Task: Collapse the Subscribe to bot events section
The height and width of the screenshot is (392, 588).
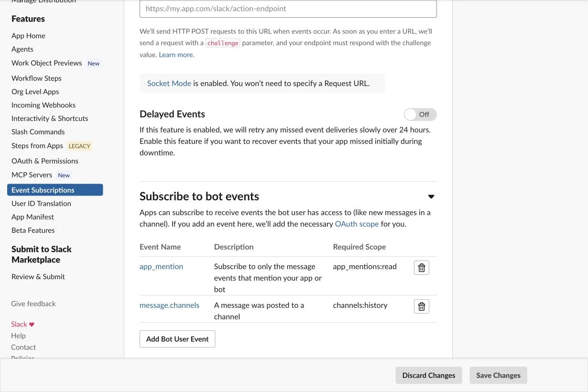Action: (x=431, y=196)
